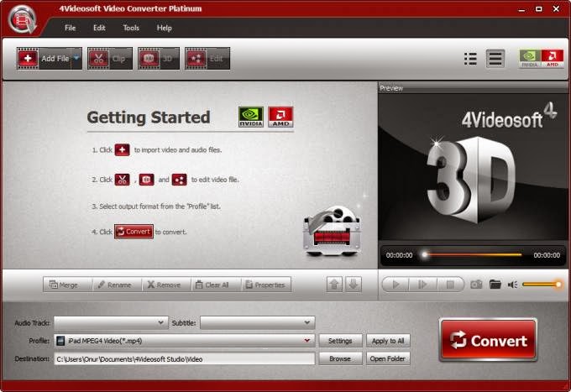Click the AMD acceleration icon in toolbar
Viewport: 571px width, 392px height.
(553, 59)
